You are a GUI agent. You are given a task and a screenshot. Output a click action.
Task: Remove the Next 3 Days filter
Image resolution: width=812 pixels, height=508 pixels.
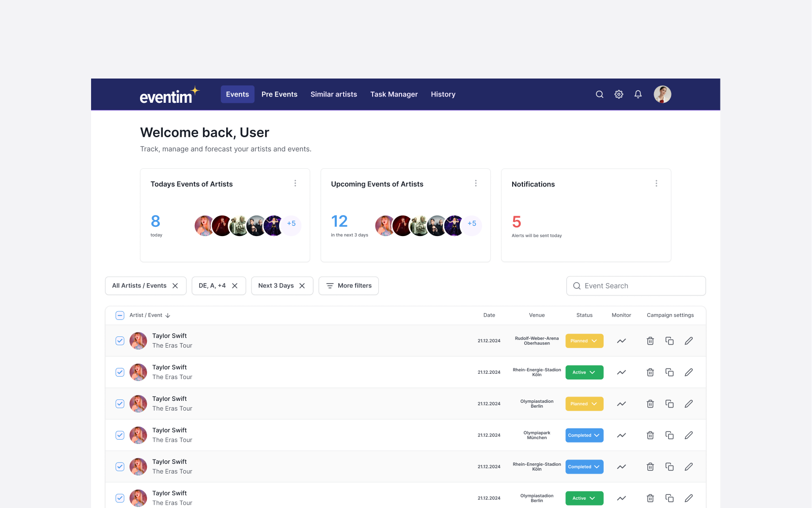(302, 286)
